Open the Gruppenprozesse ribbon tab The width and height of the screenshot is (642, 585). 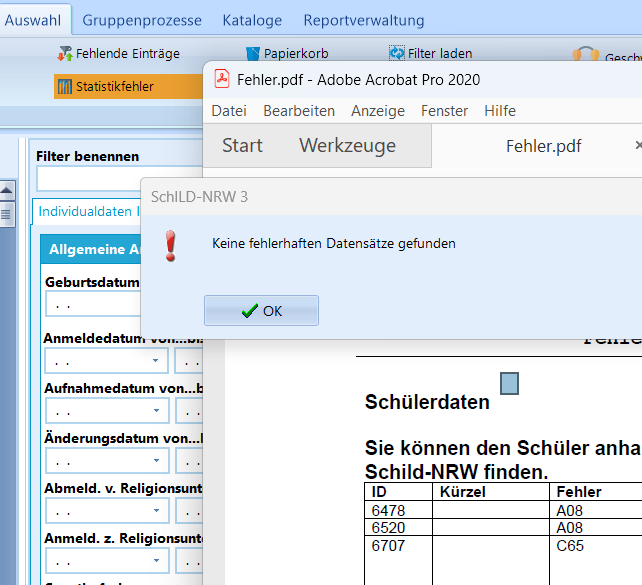[142, 20]
